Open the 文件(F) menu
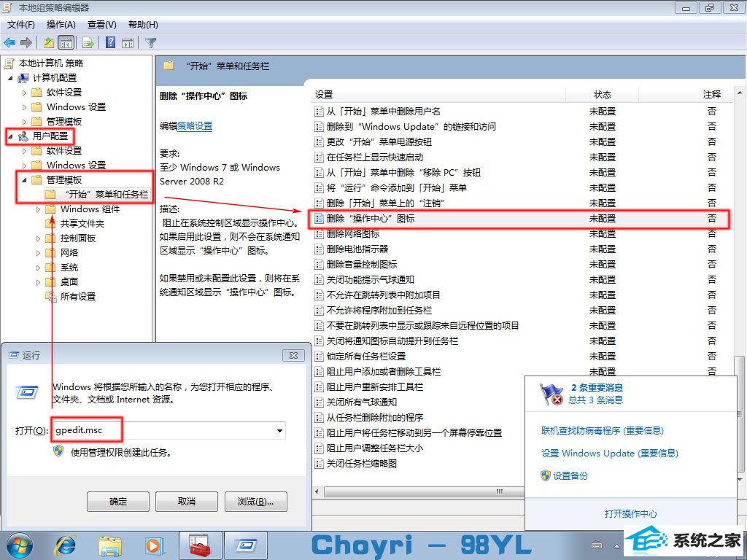747x560 pixels. pyautogui.click(x=21, y=24)
